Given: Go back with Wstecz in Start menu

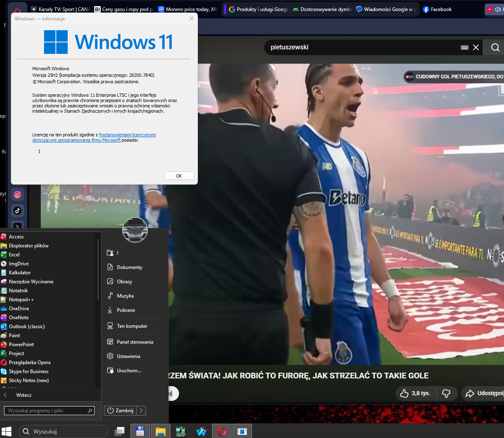Looking at the screenshot, I should pos(24,395).
